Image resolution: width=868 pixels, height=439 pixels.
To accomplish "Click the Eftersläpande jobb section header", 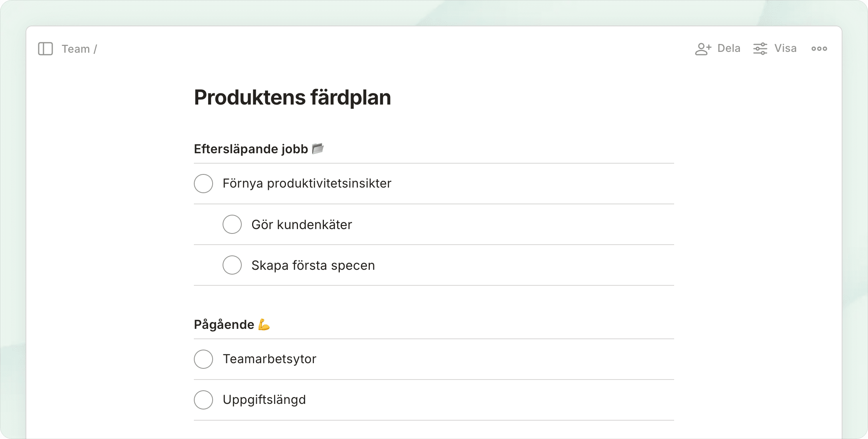I will (x=251, y=149).
